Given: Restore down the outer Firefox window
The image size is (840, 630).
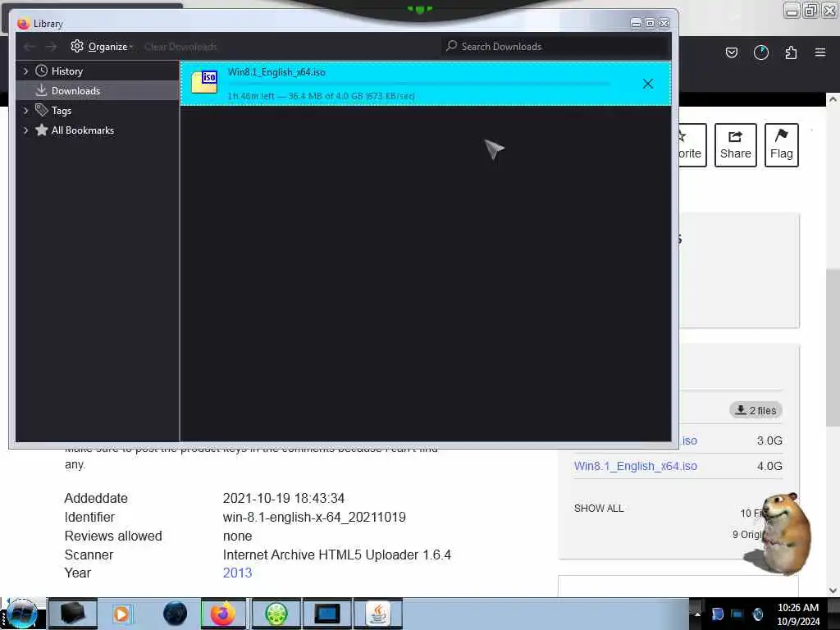Looking at the screenshot, I should click(x=811, y=10).
